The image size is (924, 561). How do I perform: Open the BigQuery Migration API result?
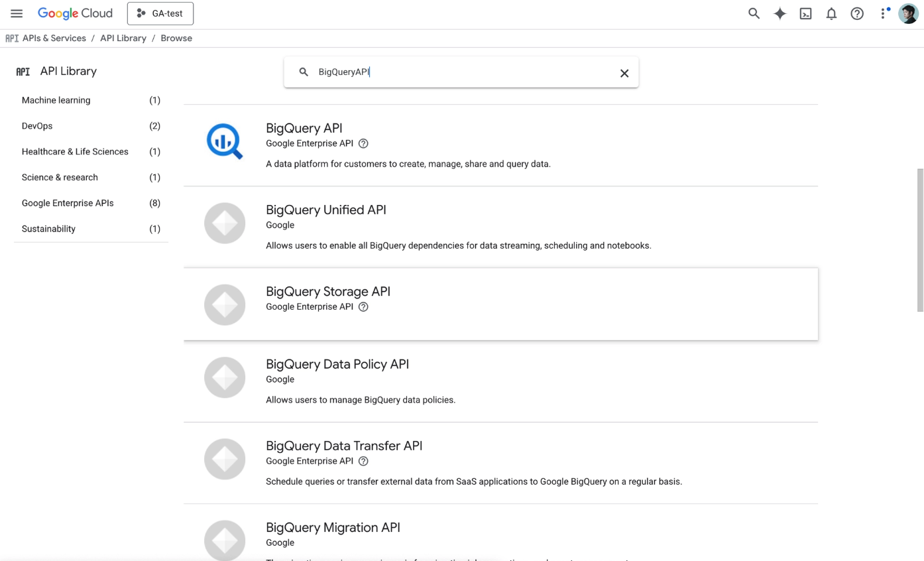500,532
